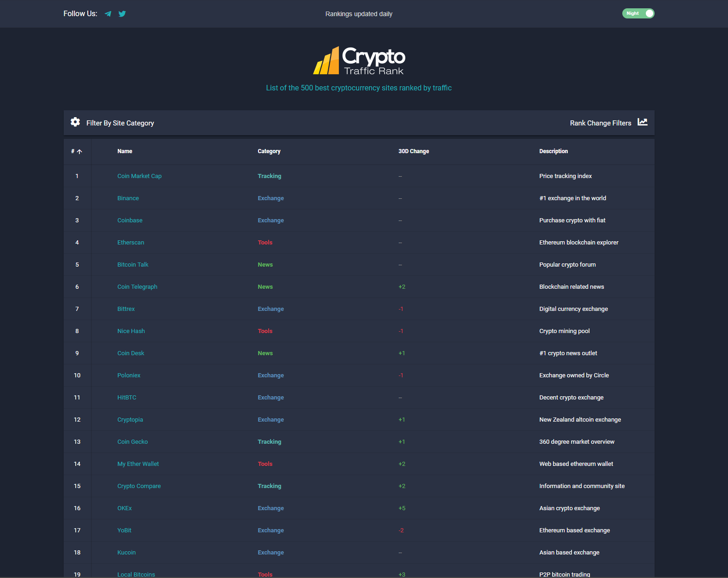Click the page subtitle about 500 best sites

tap(359, 88)
